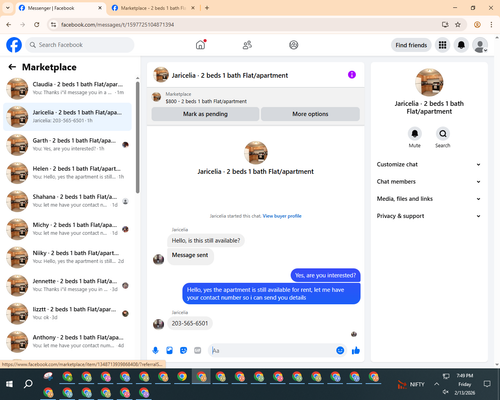Open the apps grid menu icon
The height and width of the screenshot is (400, 500).
pos(442,45)
